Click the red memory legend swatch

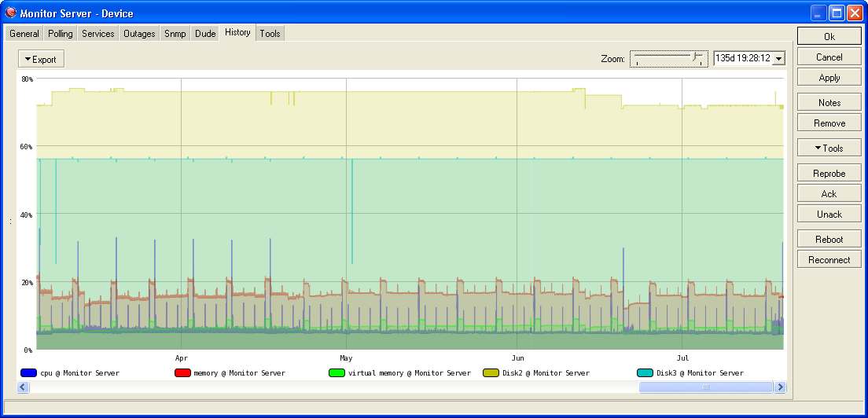coord(182,373)
